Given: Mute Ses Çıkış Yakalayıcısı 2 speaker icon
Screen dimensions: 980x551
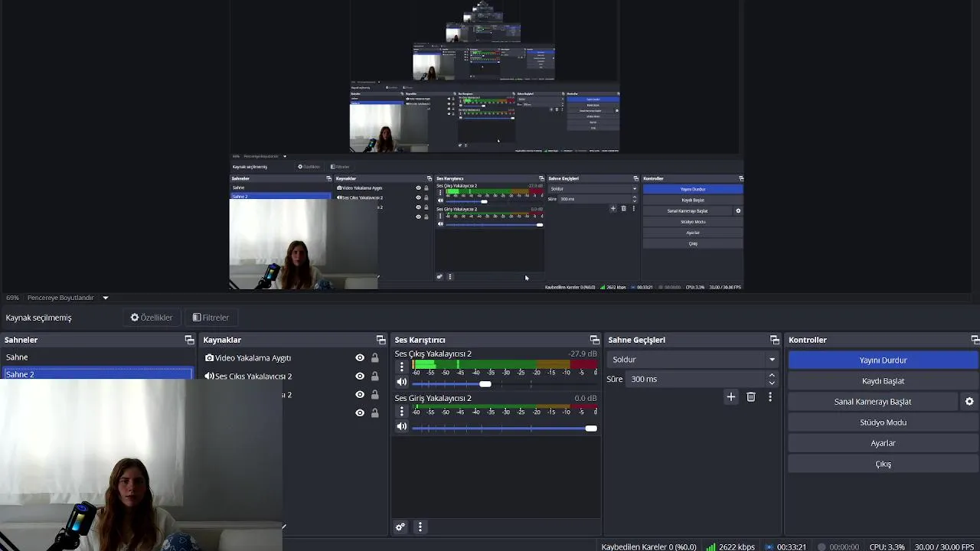Looking at the screenshot, I should (402, 383).
